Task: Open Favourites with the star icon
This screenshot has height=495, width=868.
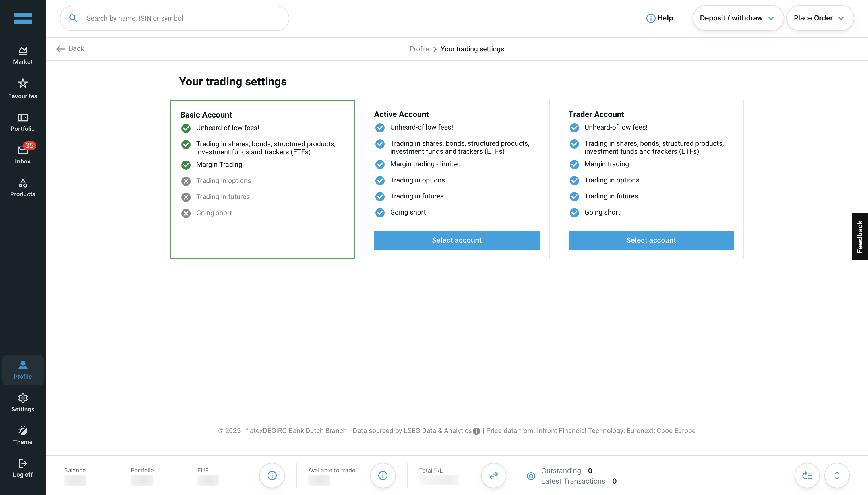Action: (x=23, y=88)
